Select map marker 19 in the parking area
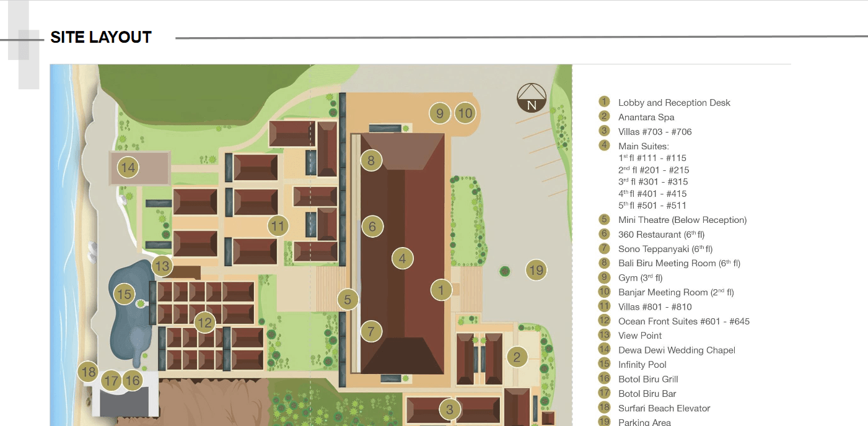The image size is (868, 426). (536, 270)
